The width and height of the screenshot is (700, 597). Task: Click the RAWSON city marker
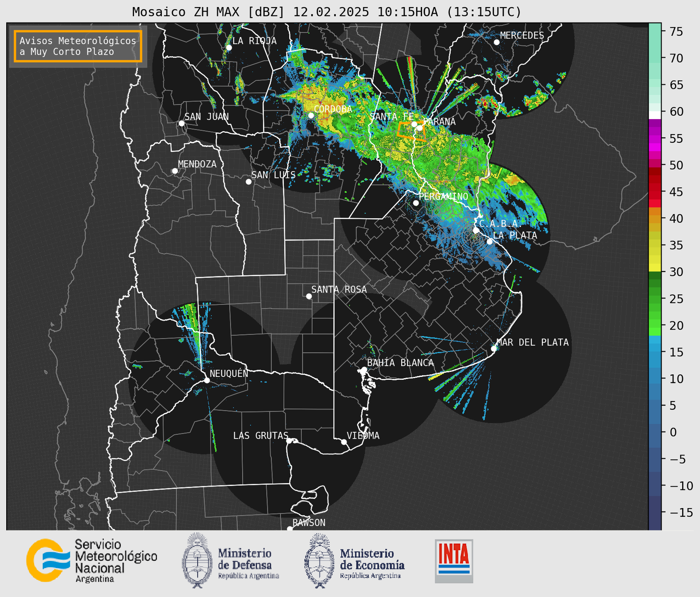tap(290, 528)
